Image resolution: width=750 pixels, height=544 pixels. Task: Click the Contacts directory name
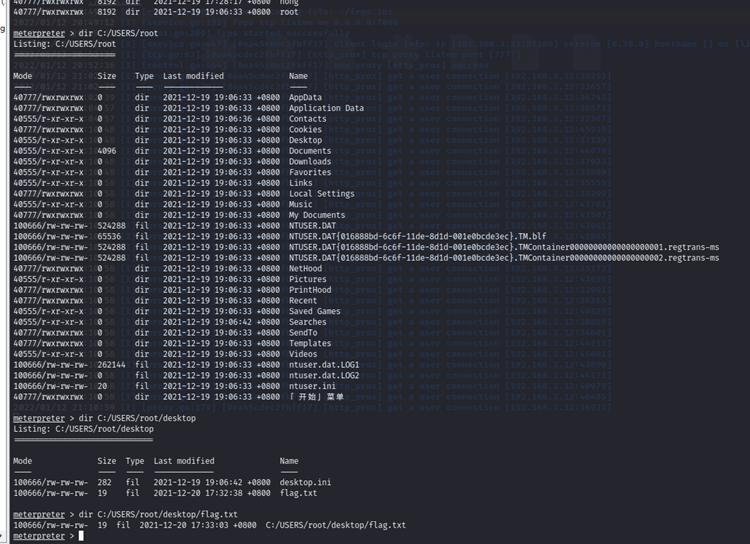[x=308, y=119]
